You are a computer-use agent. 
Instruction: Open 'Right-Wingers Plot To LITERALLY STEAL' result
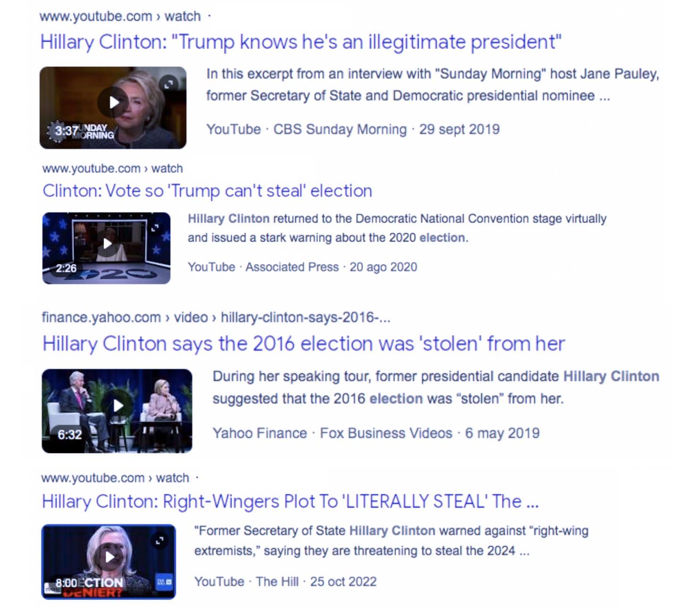(290, 501)
